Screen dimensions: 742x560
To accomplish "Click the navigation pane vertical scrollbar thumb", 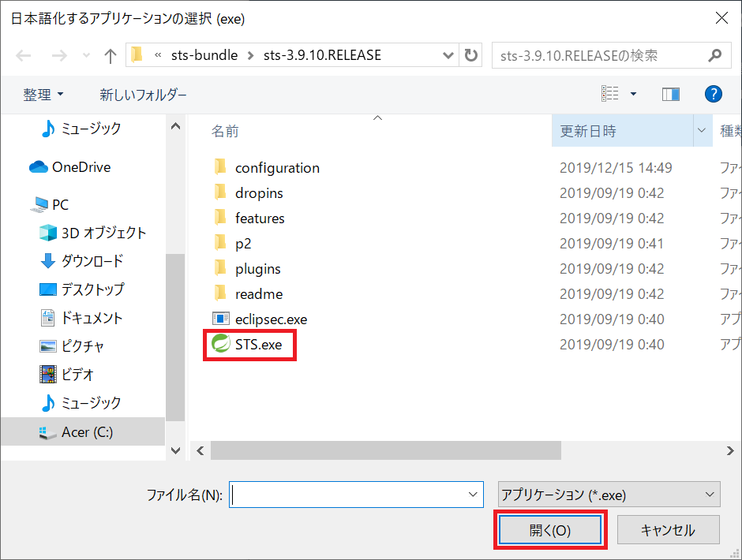I will point(175,338).
